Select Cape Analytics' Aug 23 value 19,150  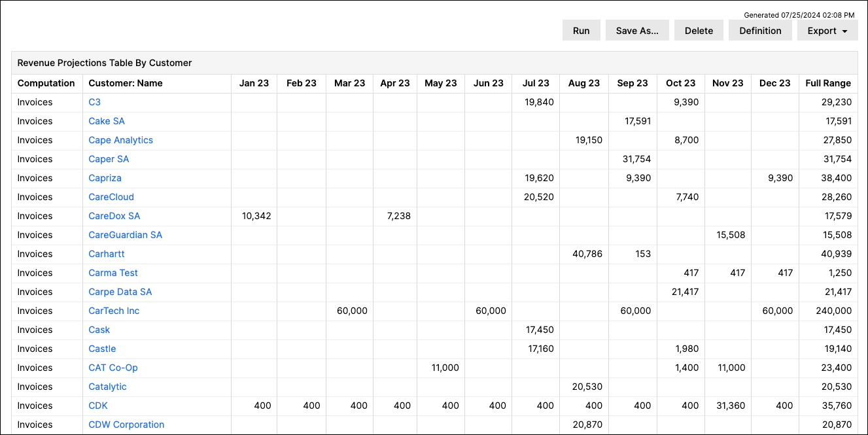pos(589,140)
